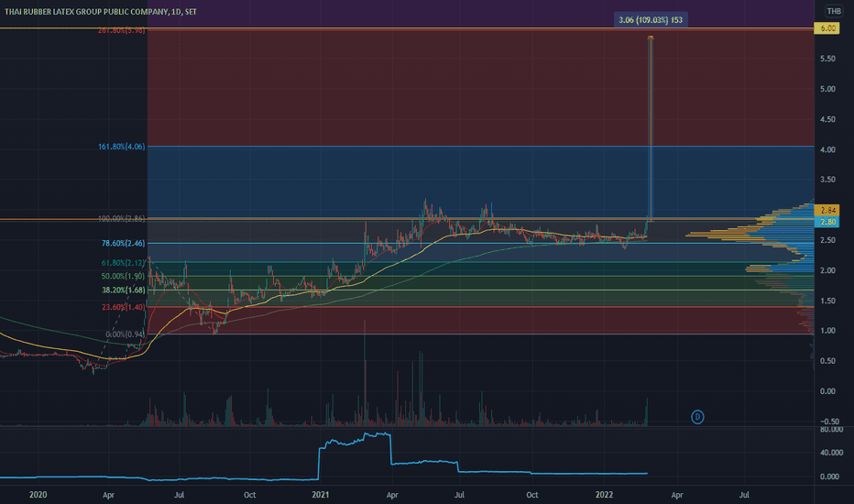This screenshot has height=504, width=854.
Task: Click the 2021 label on the time axis
Action: pos(321,495)
